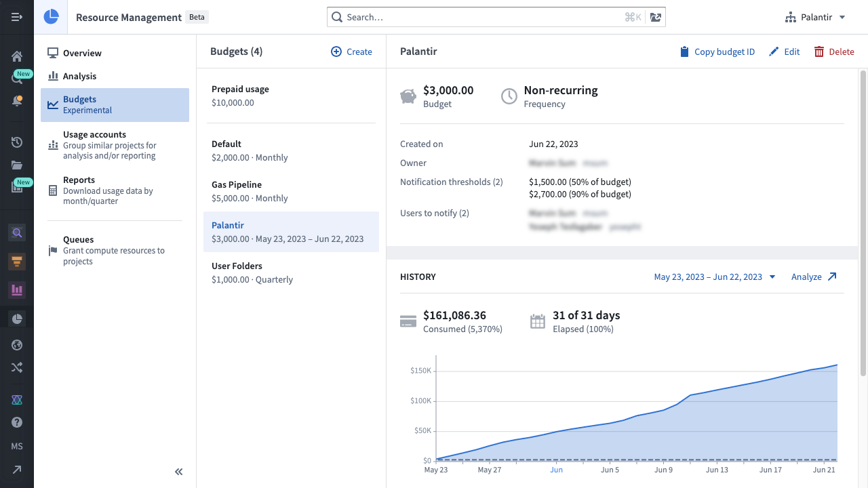Image resolution: width=868 pixels, height=488 pixels.
Task: Click the vertical scrollbar of detail pane
Action: click(x=863, y=222)
